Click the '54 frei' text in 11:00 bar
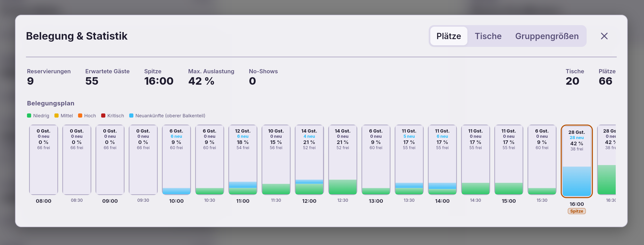Screen dimensions: 644x245 tap(243, 148)
